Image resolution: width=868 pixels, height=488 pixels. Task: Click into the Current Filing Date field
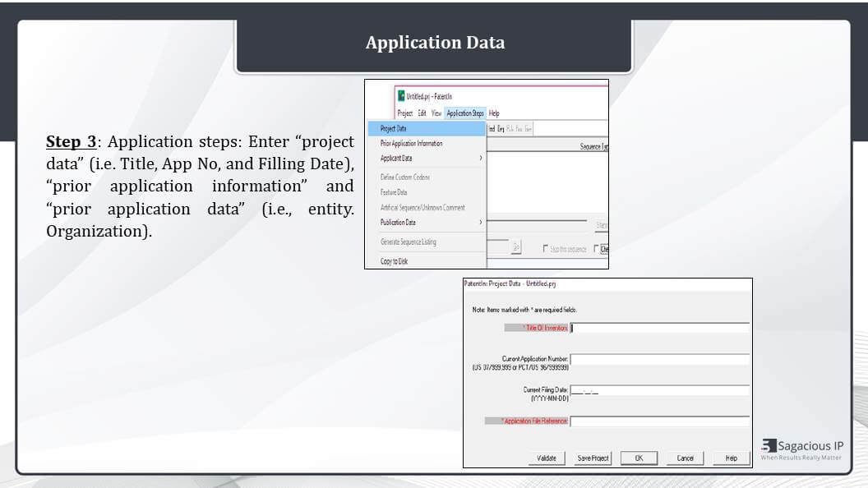tap(660, 390)
